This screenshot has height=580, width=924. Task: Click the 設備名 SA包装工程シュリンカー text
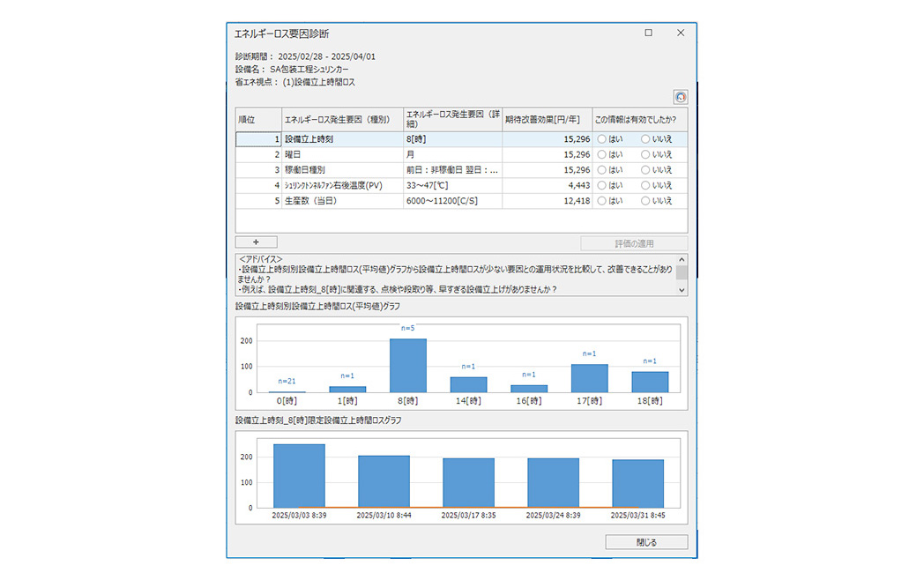292,70
